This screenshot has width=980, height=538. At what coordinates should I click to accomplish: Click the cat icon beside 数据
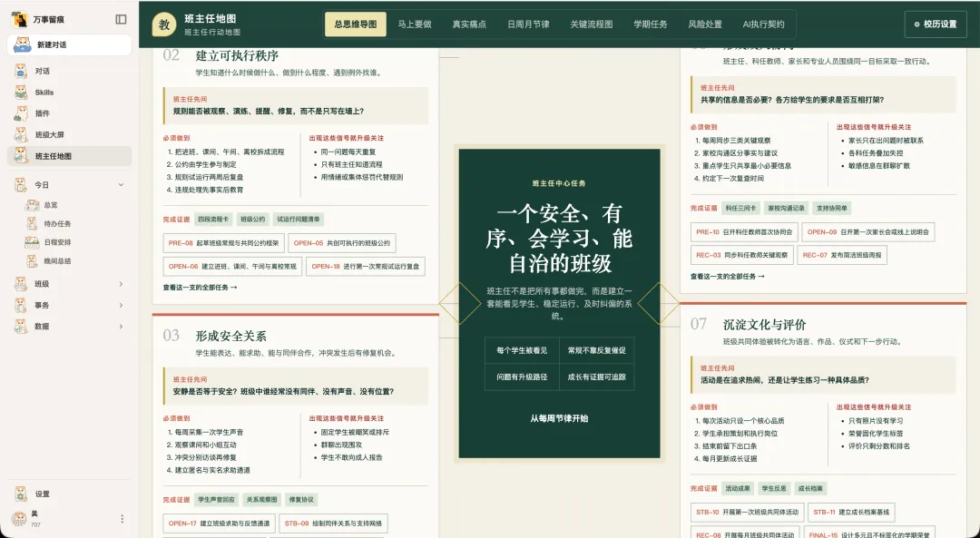pyautogui.click(x=21, y=327)
